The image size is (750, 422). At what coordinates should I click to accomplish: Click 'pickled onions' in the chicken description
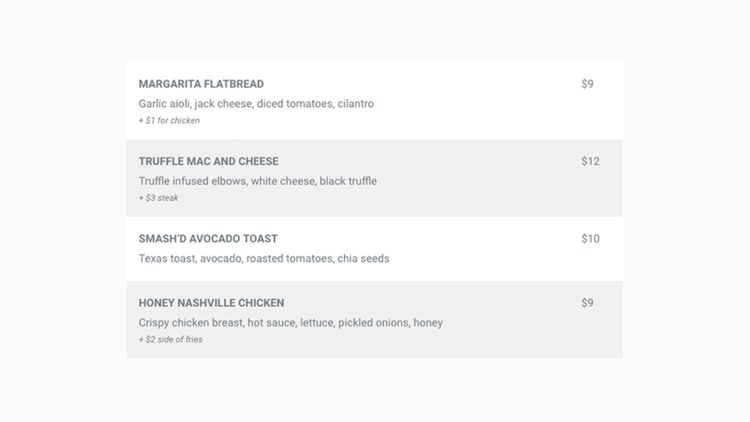[x=374, y=323]
